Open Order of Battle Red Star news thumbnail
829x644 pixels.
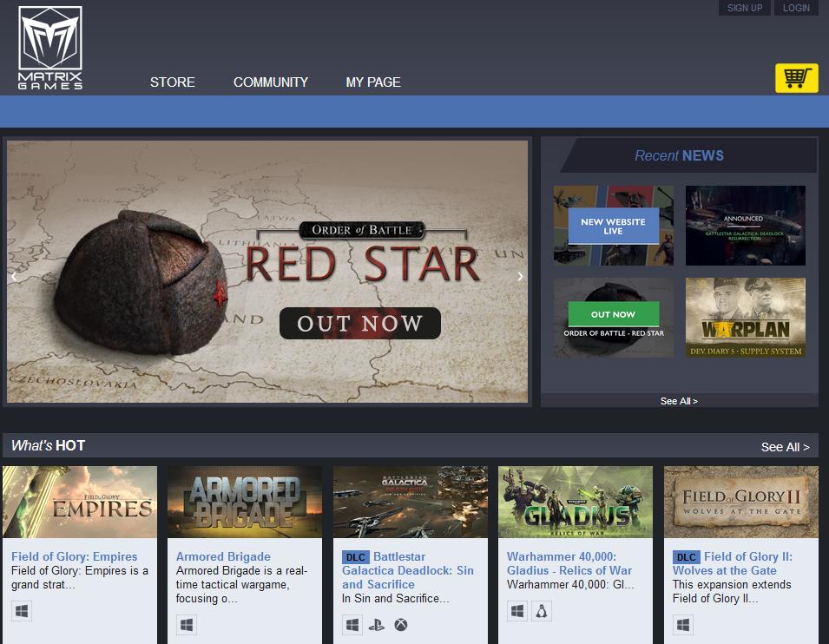pyautogui.click(x=614, y=318)
